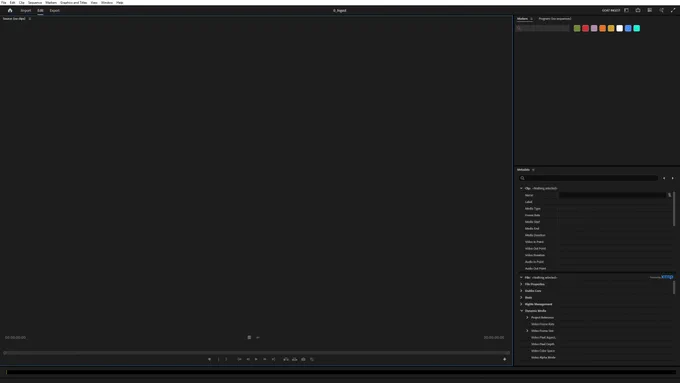Click the Metadata search field
This screenshot has height=383, width=680.
click(x=588, y=178)
